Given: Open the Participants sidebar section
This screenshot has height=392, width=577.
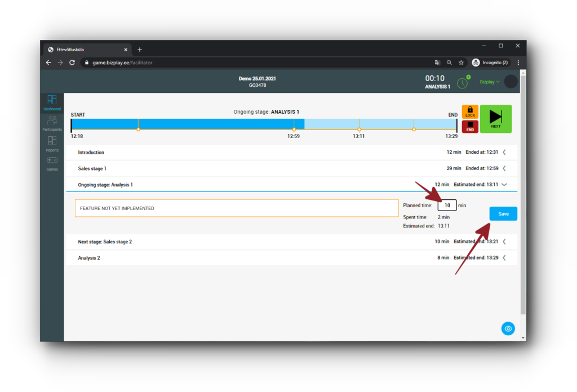Looking at the screenshot, I should point(52,123).
